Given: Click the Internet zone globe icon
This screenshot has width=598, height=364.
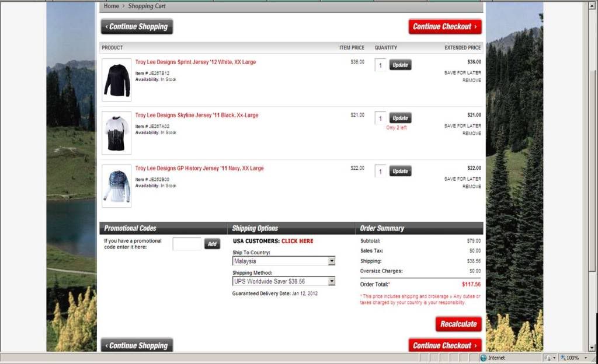Looking at the screenshot, I should pos(483,358).
